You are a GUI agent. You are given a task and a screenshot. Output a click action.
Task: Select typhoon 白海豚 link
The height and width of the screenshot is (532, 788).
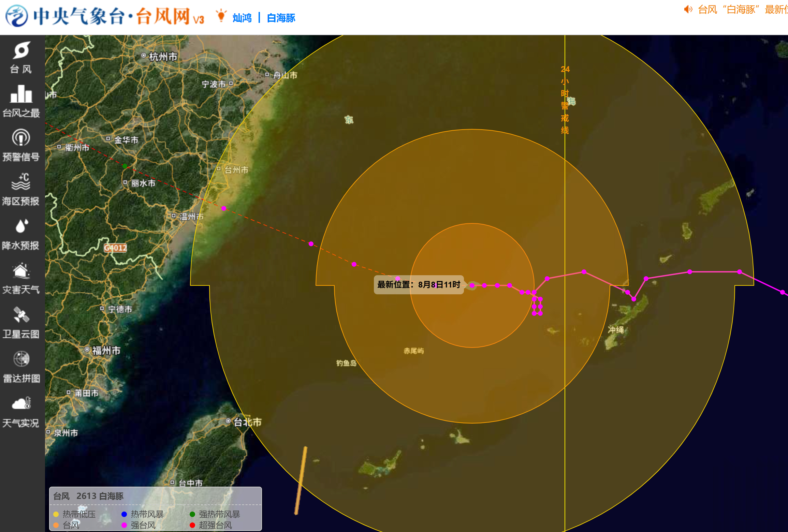pos(281,18)
